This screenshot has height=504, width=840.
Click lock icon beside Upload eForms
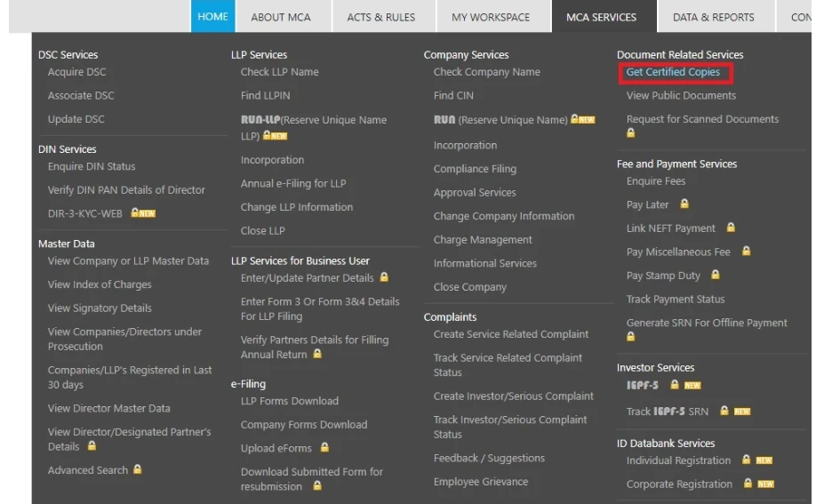point(324,447)
